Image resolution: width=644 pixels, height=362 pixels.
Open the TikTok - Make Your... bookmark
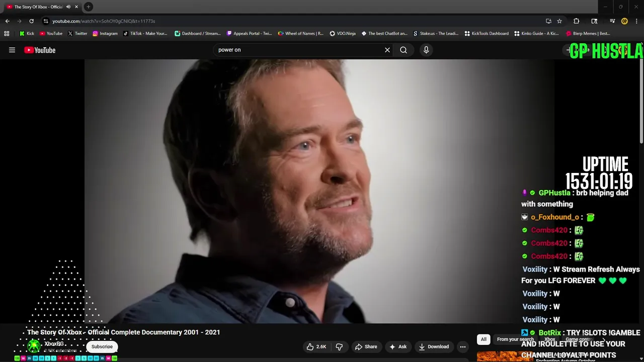[x=145, y=34]
